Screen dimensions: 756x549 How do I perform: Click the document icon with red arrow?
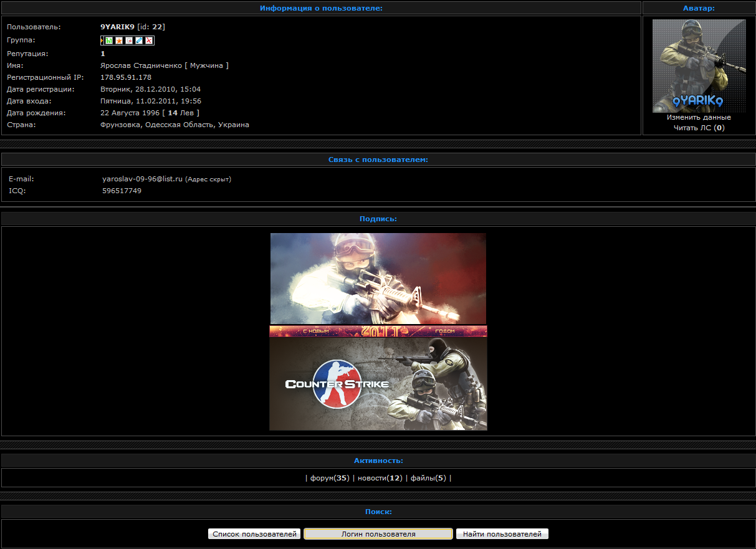point(129,41)
